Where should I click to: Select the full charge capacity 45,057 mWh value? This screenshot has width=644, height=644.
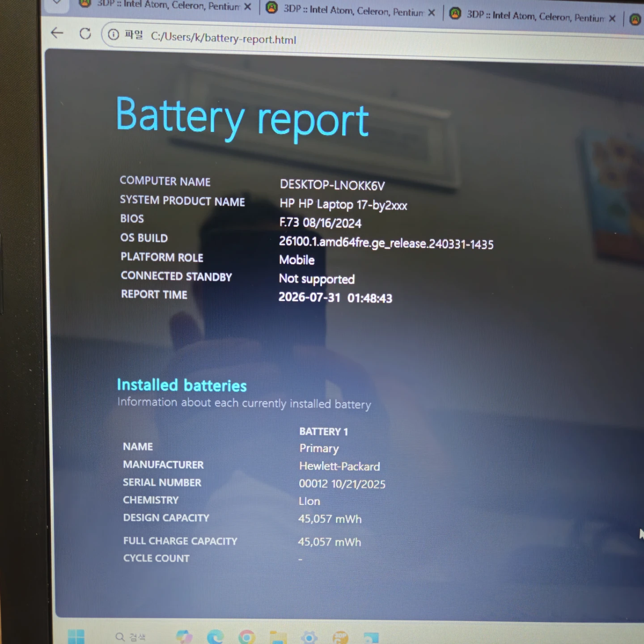tap(330, 542)
